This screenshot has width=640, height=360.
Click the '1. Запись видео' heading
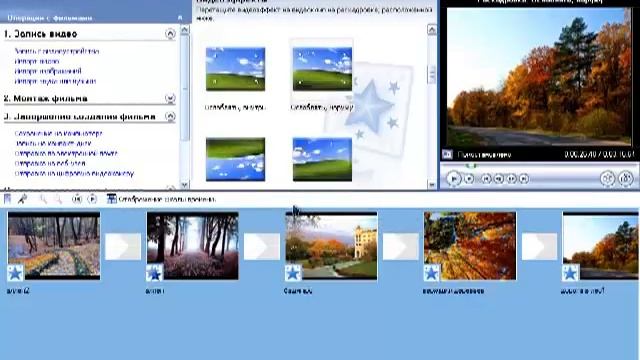coord(40,34)
